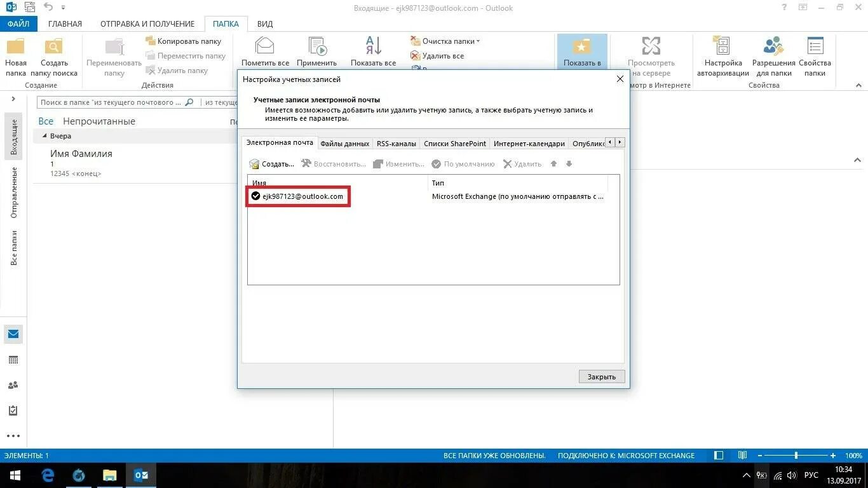Click the volume icon in system tray
Viewport: 868px width, 488px height.
click(x=792, y=475)
